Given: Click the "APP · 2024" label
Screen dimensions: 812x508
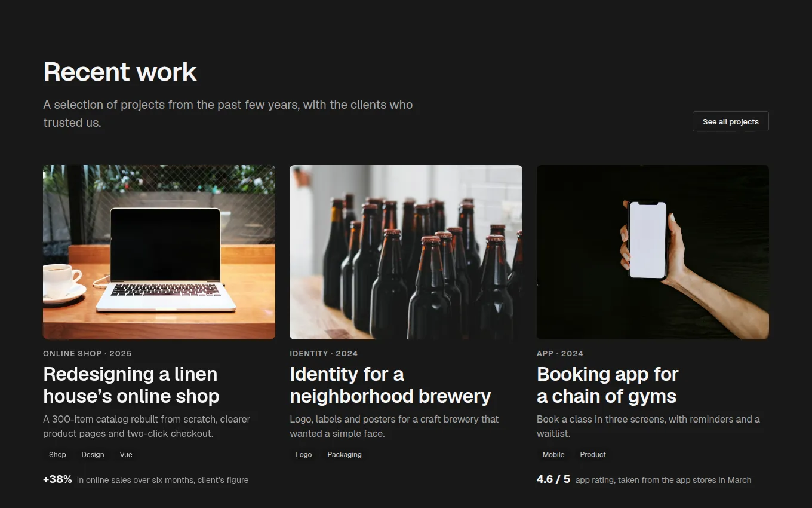Looking at the screenshot, I should 560,354.
